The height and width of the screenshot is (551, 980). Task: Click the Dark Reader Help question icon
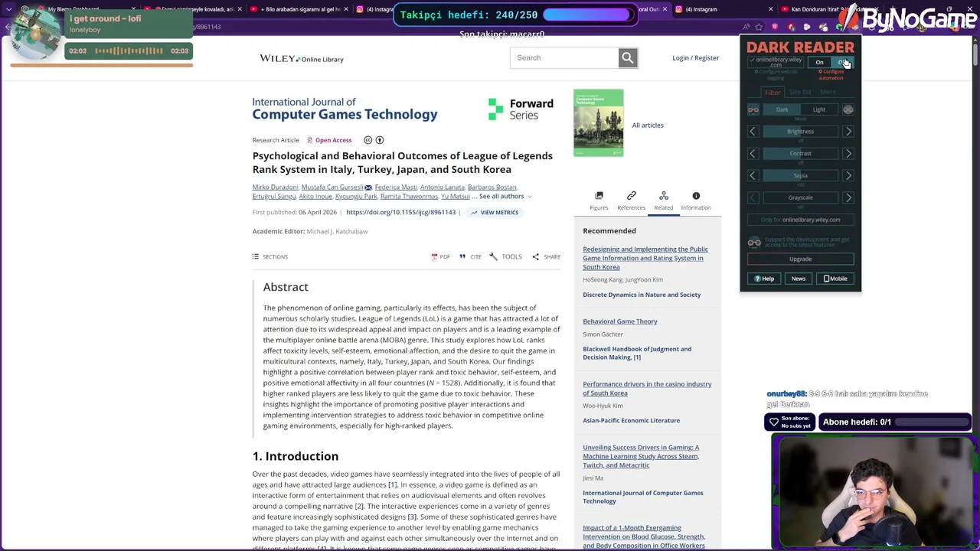coord(757,279)
